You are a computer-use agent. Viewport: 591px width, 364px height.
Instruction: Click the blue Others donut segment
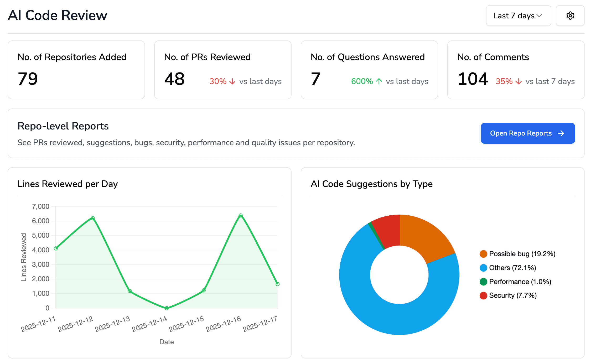click(399, 319)
